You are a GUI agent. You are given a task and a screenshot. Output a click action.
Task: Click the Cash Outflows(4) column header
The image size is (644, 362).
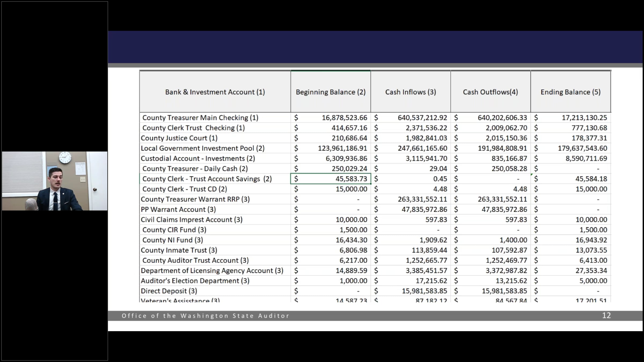click(x=490, y=92)
